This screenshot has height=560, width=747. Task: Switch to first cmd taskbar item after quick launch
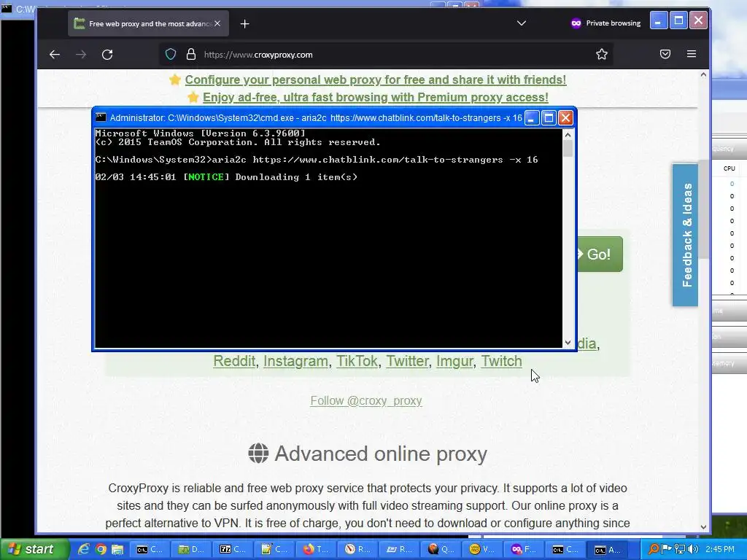(149, 549)
